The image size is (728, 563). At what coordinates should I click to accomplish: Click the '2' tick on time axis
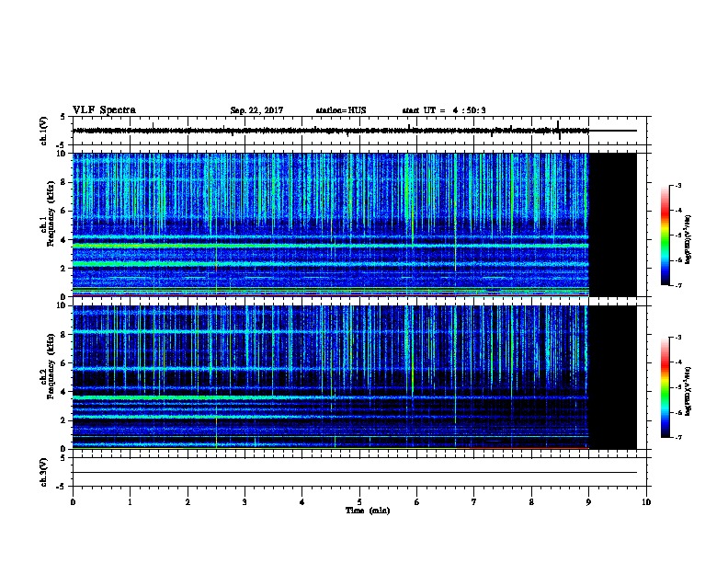[x=188, y=502]
